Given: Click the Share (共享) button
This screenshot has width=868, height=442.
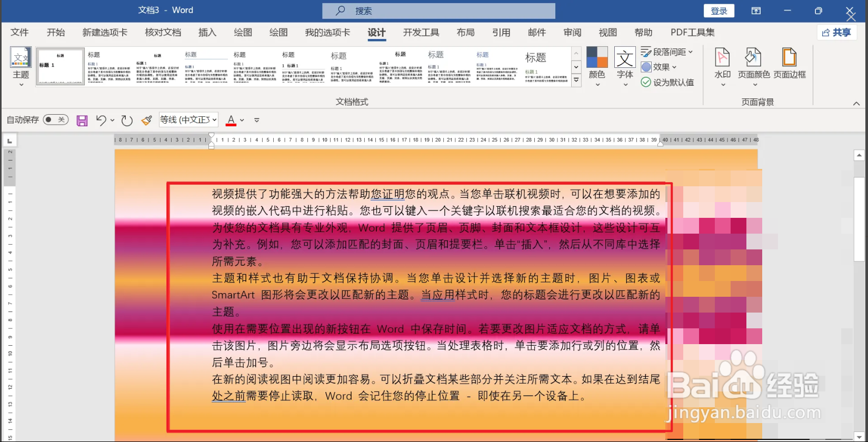Looking at the screenshot, I should pyautogui.click(x=837, y=32).
